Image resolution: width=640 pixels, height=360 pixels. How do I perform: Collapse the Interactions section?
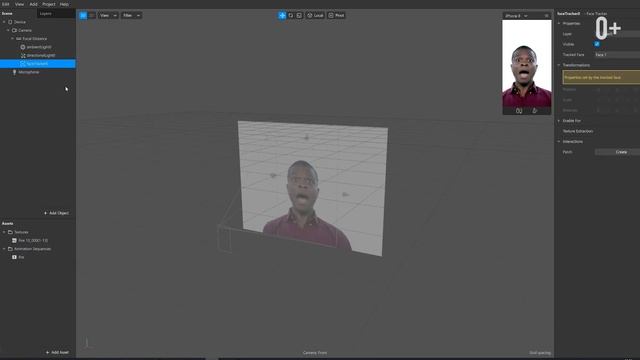click(x=559, y=142)
